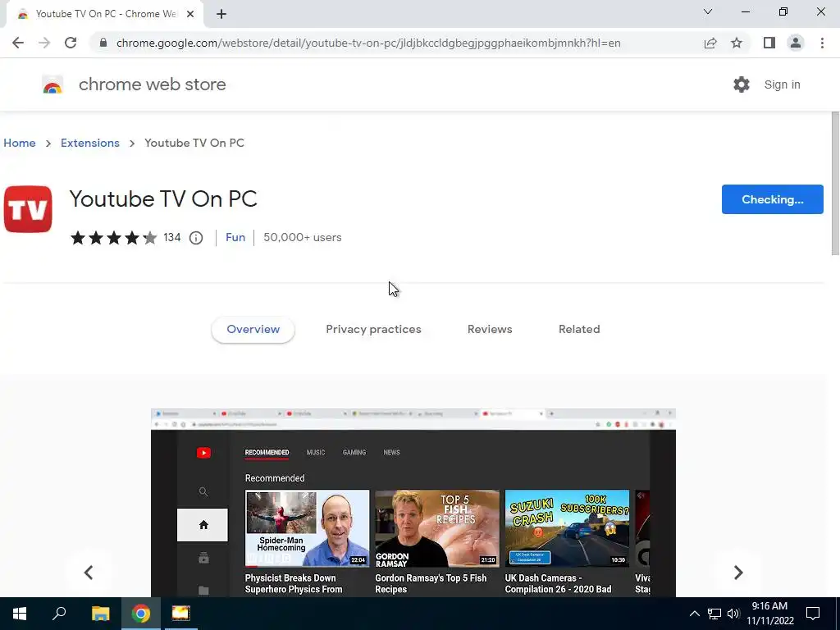The width and height of the screenshot is (840, 630).
Task: Open the image app on the taskbar
Action: 181,614
